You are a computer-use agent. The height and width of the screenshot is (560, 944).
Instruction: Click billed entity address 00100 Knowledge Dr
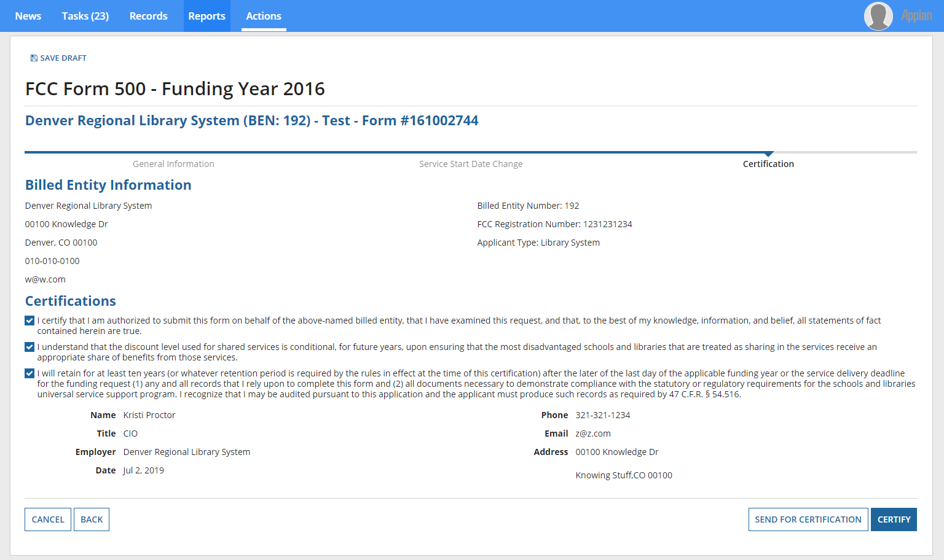(66, 224)
